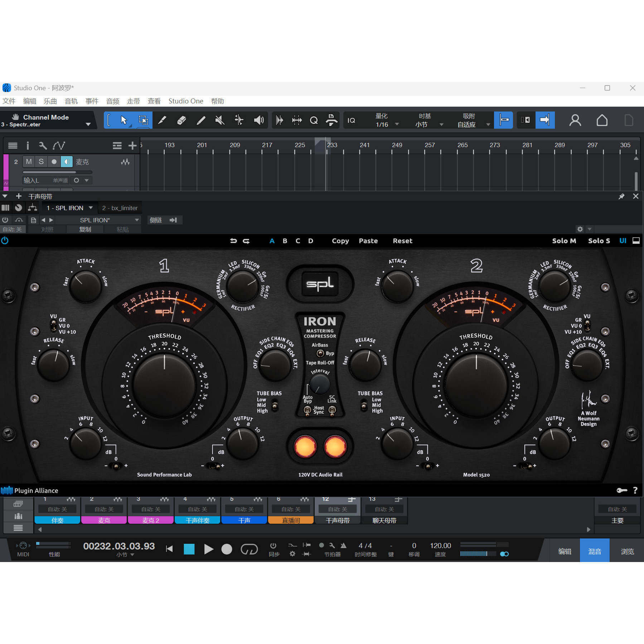The image size is (644, 644).
Task: Toggle autoscroll arrow button in toolbar
Action: click(544, 120)
